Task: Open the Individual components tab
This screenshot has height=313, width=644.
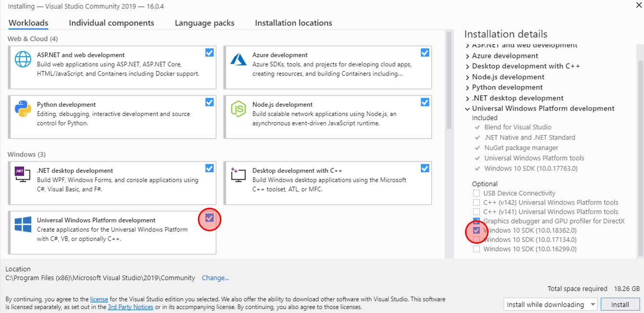Action: coord(112,23)
